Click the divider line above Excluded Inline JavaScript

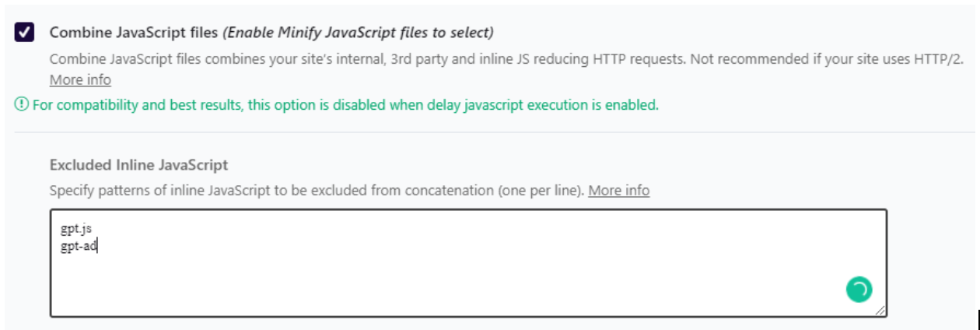pos(494,132)
